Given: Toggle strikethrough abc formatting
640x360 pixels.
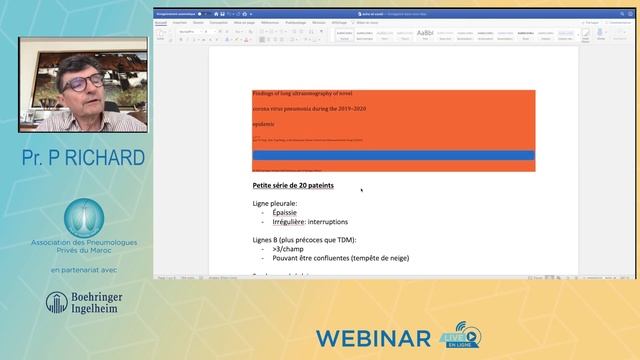Looking at the screenshot, I should pos(204,40).
